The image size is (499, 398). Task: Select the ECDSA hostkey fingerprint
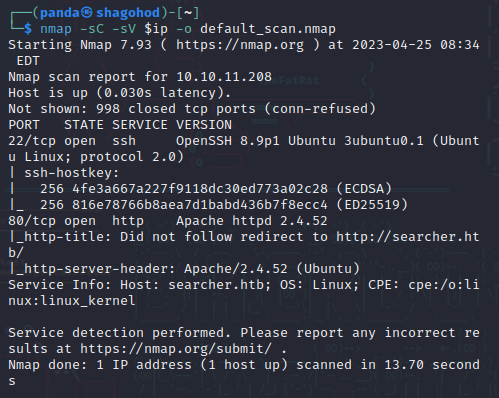[200, 189]
